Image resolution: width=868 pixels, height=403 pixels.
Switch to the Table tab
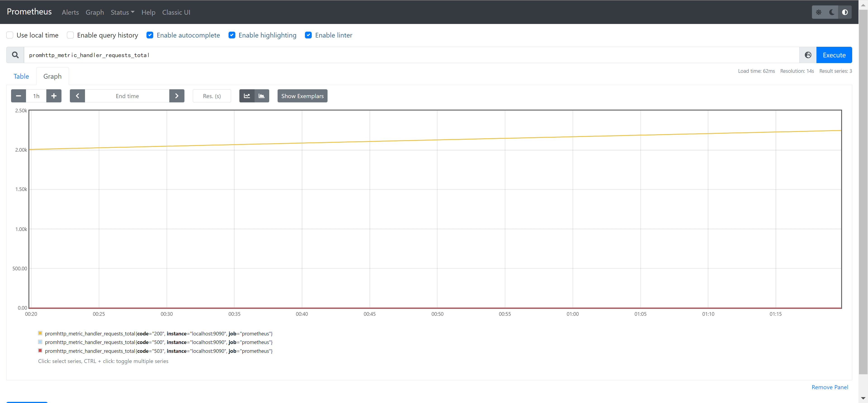coord(21,76)
